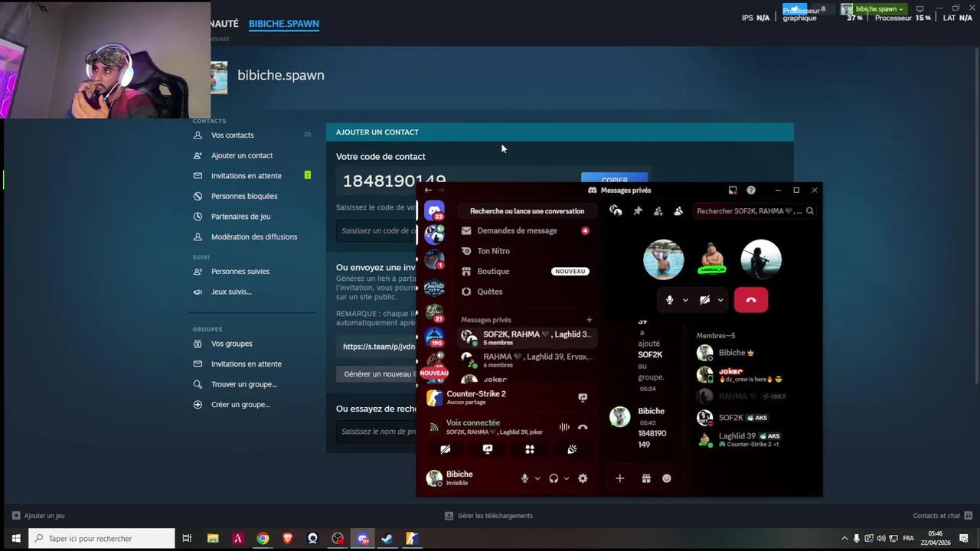Deafen headphones in Bibiche user panel
This screenshot has height=551, width=980.
[x=554, y=478]
